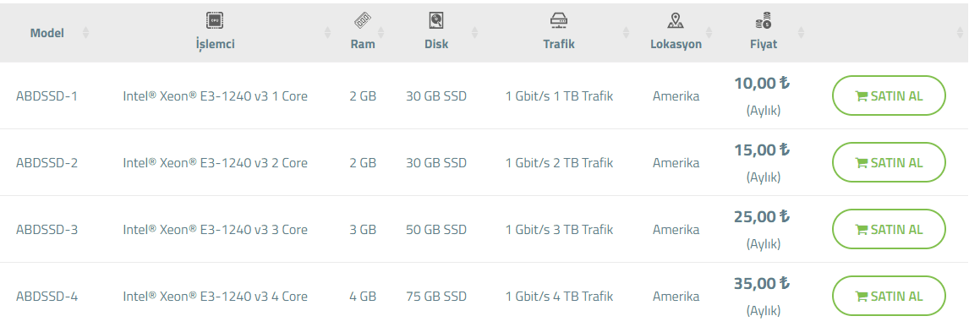Image resolution: width=980 pixels, height=327 pixels.
Task: Order the ABDSSD-4 server with SATIN AL
Action: [x=889, y=296]
